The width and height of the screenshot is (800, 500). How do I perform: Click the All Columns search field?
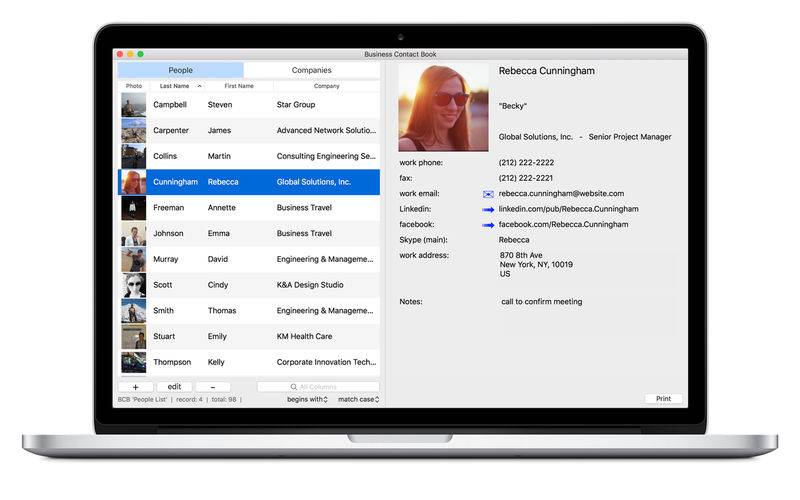(x=318, y=387)
